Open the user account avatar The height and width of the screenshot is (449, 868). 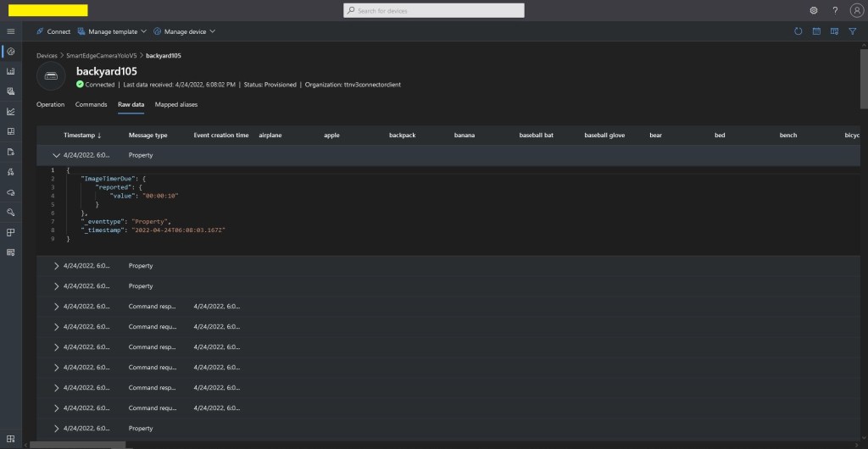(x=856, y=10)
